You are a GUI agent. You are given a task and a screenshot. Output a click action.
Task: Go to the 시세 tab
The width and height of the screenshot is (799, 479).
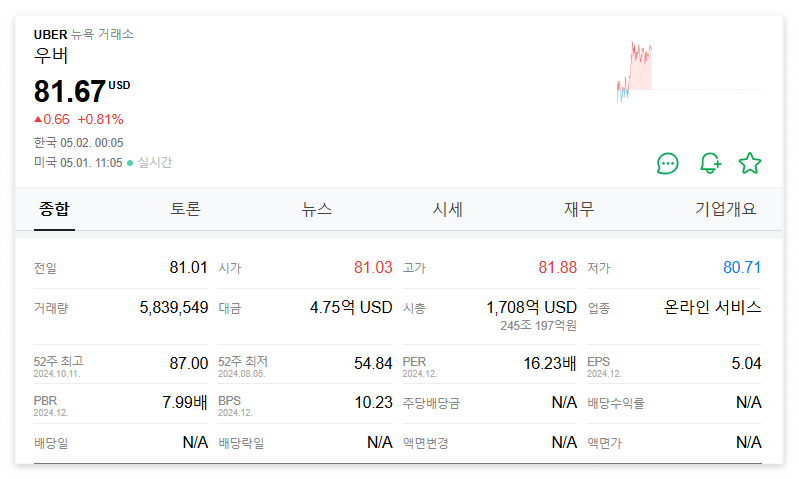[447, 209]
